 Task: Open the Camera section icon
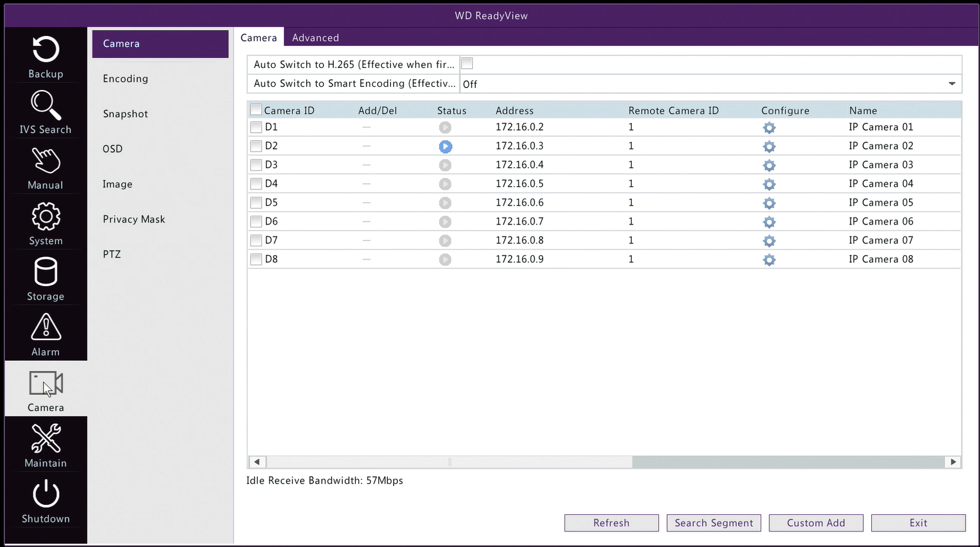tap(46, 390)
